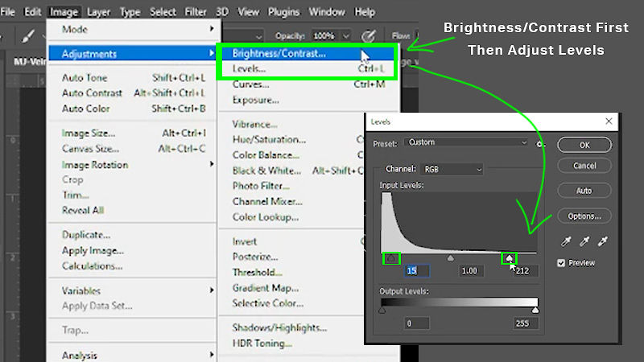Click Cancel in the Levels dialog
This screenshot has height=362, width=644.
click(x=584, y=166)
